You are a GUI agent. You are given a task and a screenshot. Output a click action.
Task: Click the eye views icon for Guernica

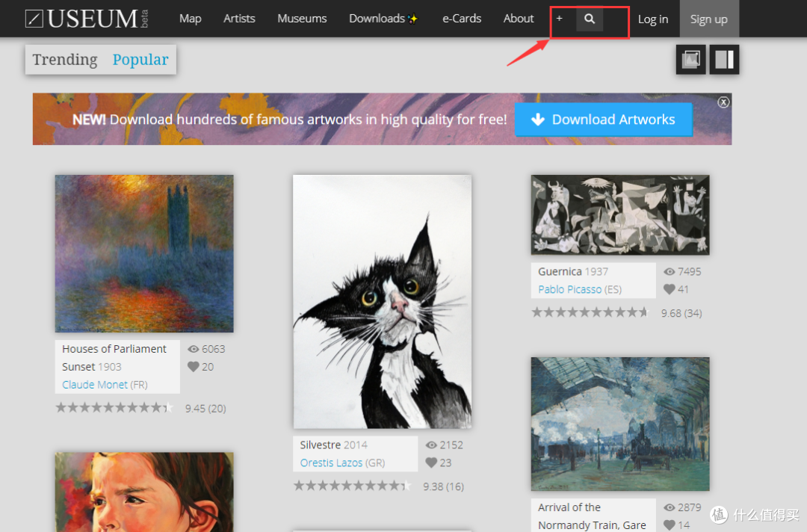pyautogui.click(x=669, y=272)
